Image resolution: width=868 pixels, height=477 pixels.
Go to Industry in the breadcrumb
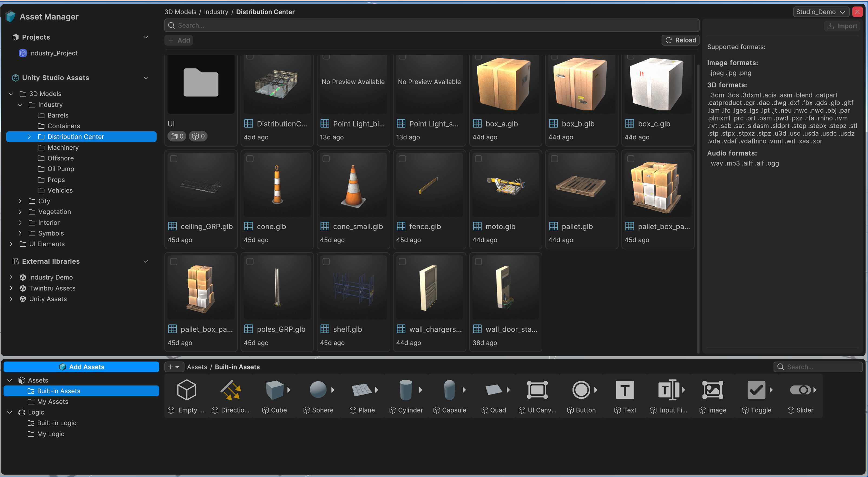click(x=216, y=12)
